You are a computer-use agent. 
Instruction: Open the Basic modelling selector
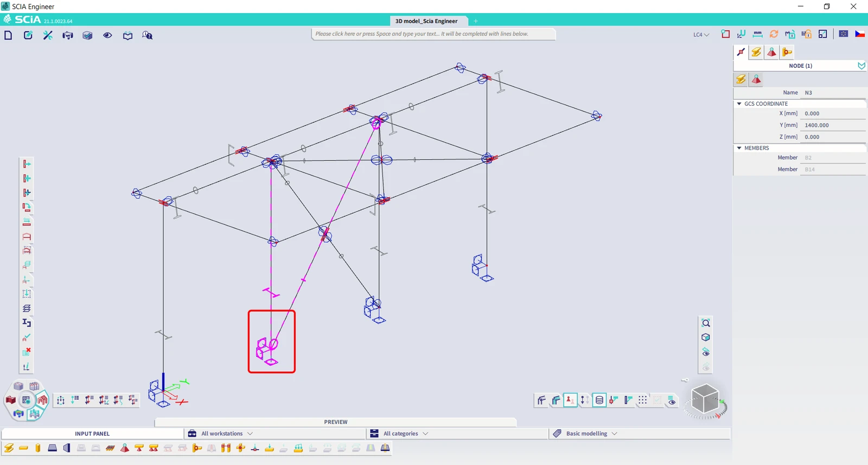click(x=585, y=434)
